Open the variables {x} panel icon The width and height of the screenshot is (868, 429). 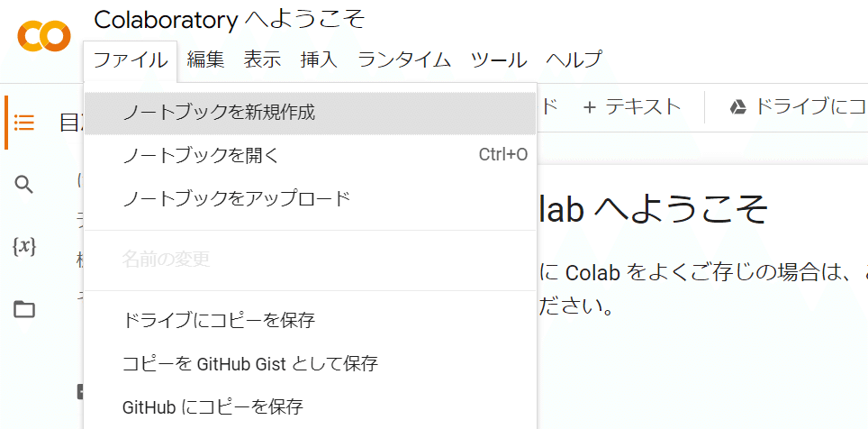24,246
